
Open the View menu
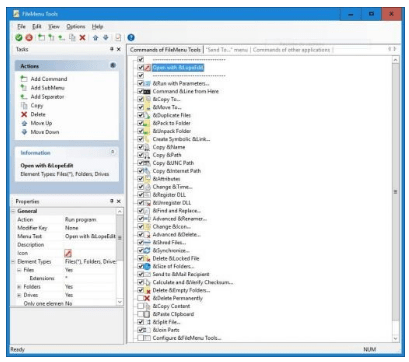54,26
